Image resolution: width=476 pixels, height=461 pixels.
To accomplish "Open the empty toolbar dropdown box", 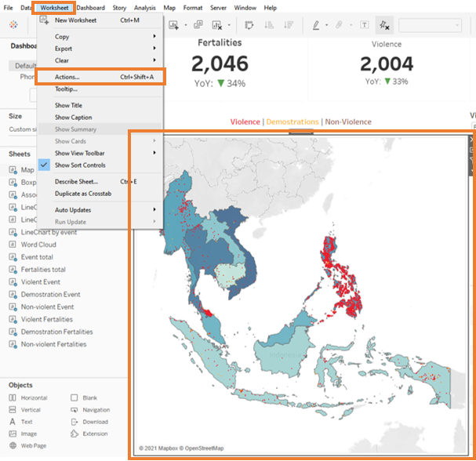I will coord(429,26).
